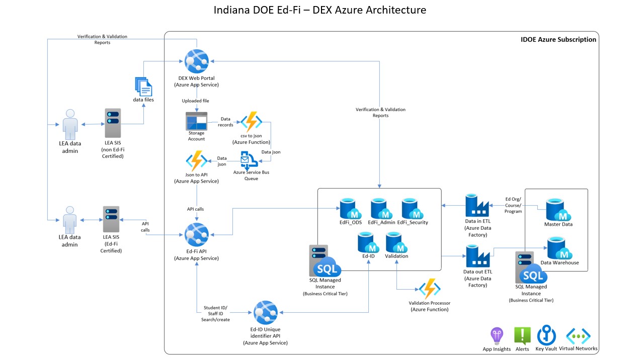Viewport: 644px width, 362px height.
Task: Click the Ed-Fi API app service icon
Action: coord(196,235)
